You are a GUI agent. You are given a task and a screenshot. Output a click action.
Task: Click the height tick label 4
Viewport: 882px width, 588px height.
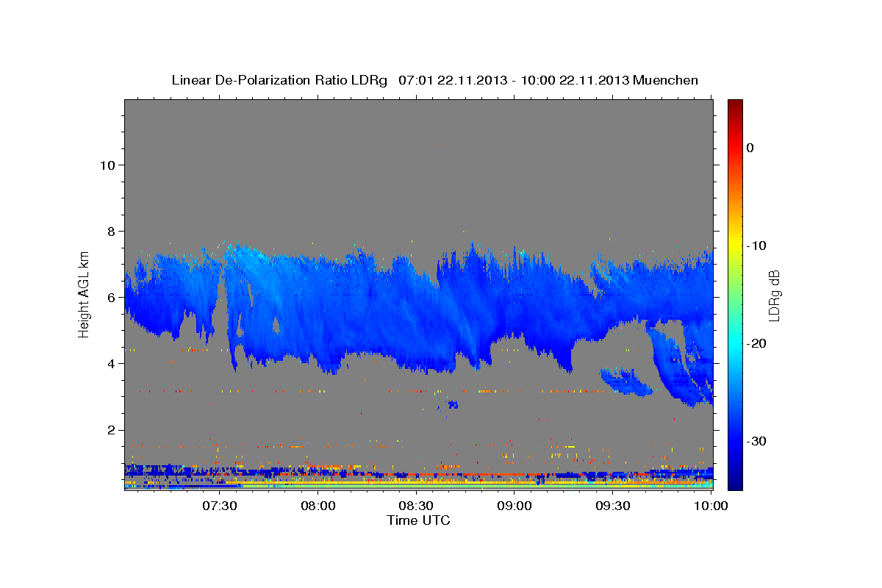click(x=112, y=363)
